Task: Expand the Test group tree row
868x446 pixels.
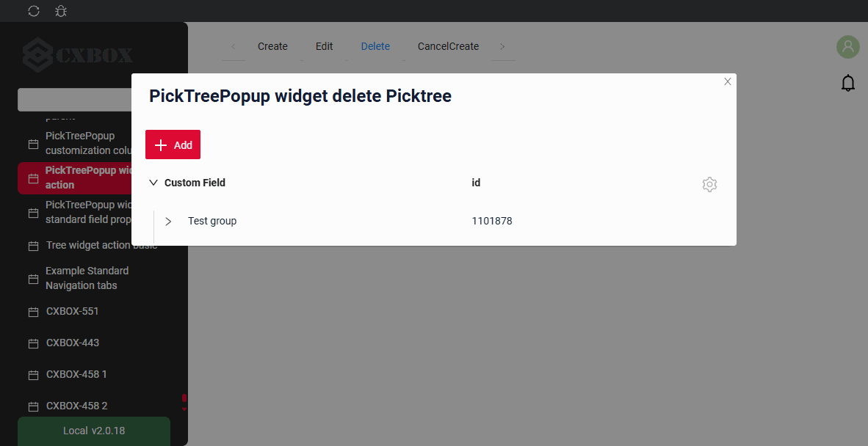Action: (x=168, y=221)
